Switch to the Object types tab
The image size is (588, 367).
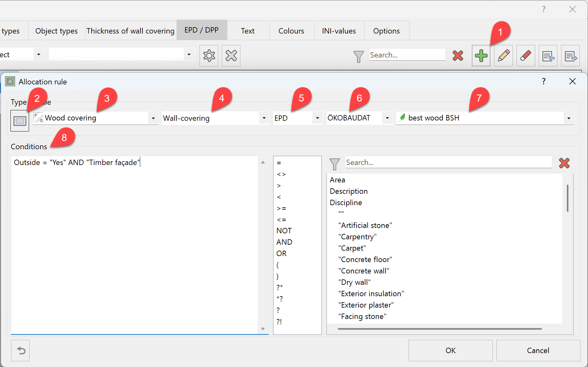[x=57, y=31]
